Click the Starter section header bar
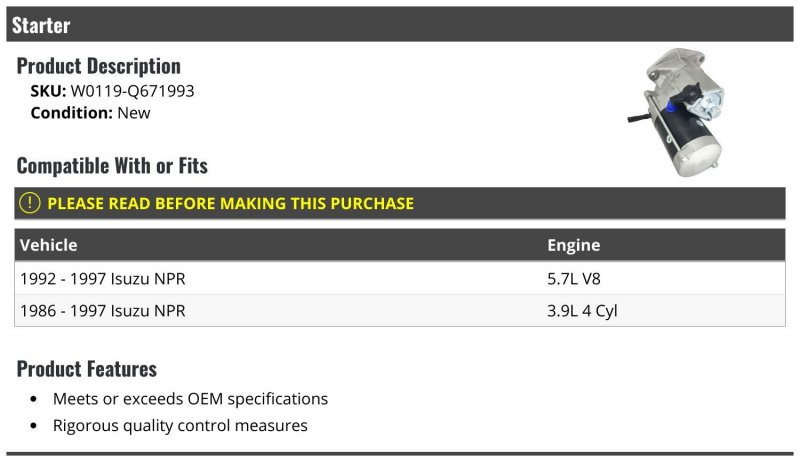Viewport: 800px width, 462px height. click(400, 25)
